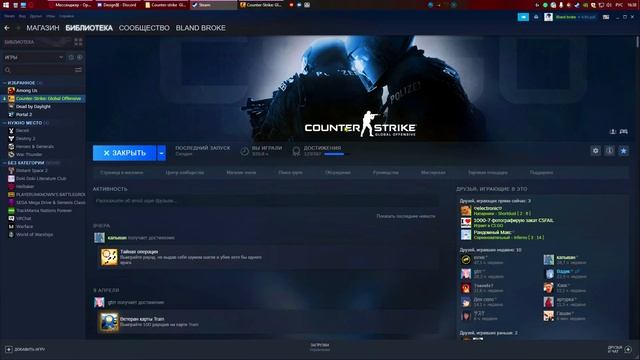
Task: Toggle favorite star icon for the game
Action: (x=624, y=151)
